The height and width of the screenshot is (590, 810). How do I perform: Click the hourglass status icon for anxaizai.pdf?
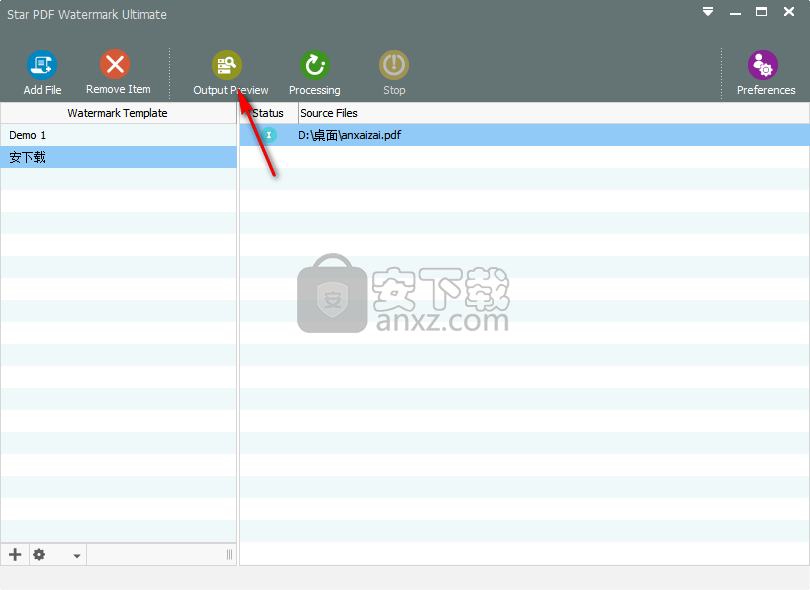[269, 135]
